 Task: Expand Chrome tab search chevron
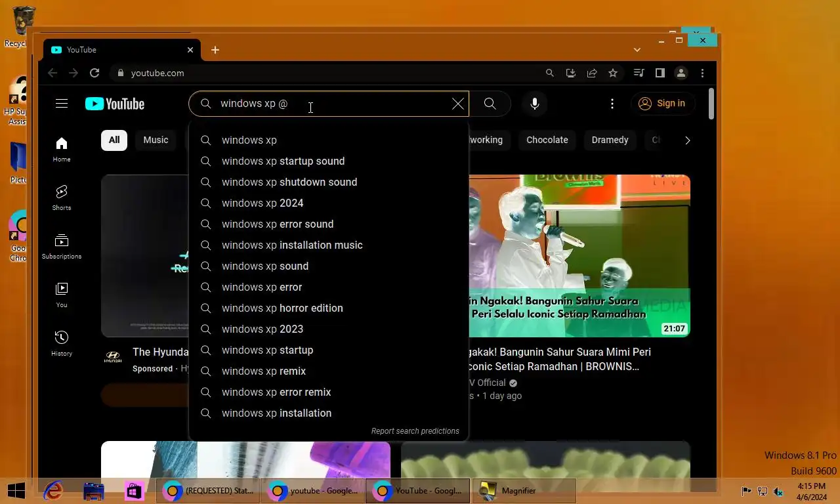click(637, 50)
